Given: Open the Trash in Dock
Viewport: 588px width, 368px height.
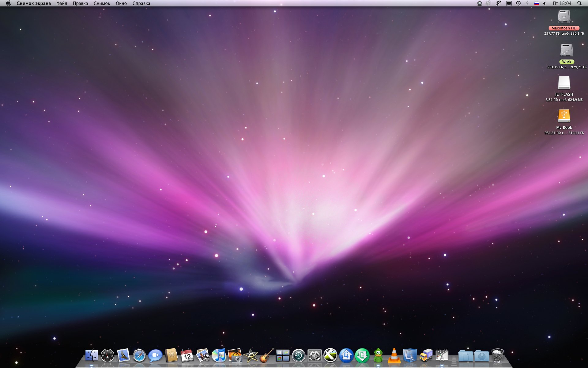Looking at the screenshot, I should (x=497, y=356).
